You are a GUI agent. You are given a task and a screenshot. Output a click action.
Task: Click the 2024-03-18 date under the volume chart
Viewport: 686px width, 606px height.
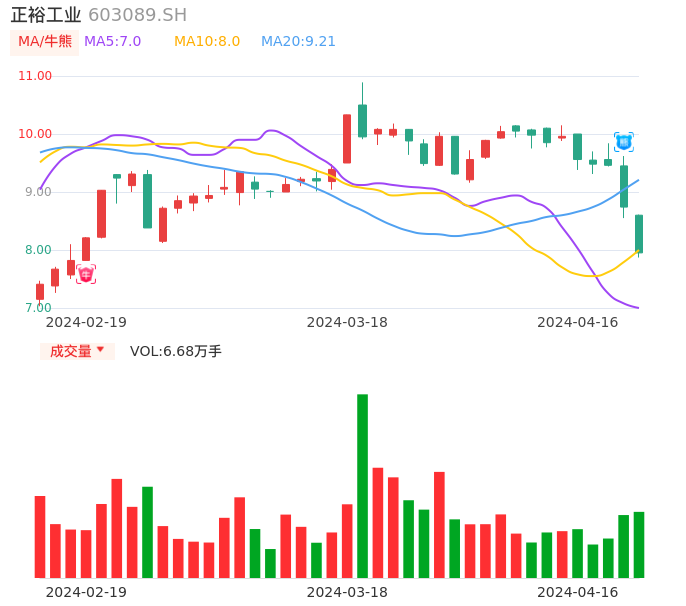pos(347,592)
